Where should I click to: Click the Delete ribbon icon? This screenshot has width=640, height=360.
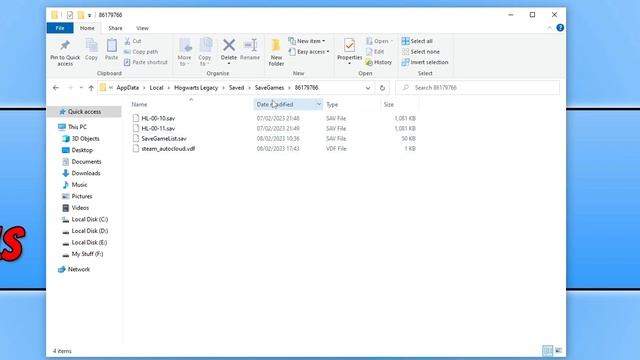tap(229, 51)
